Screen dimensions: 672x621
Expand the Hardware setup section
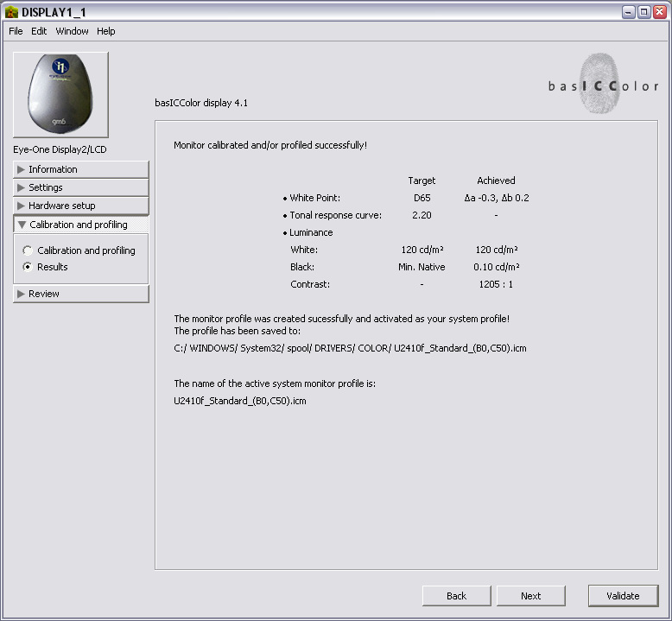coord(81,206)
